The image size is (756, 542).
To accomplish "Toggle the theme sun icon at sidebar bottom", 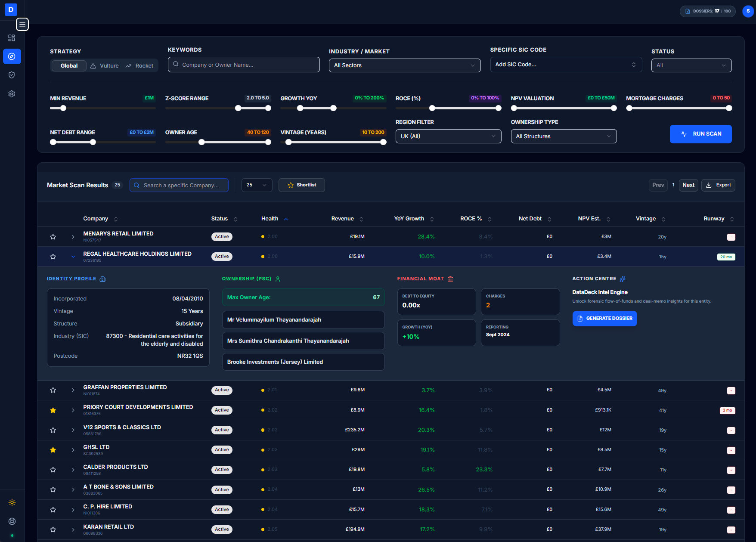I will 12,502.
